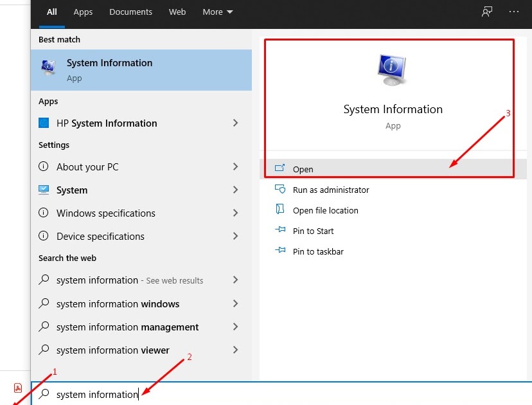532x405 pixels.
Task: Select Pin to taskbar
Action: (318, 251)
